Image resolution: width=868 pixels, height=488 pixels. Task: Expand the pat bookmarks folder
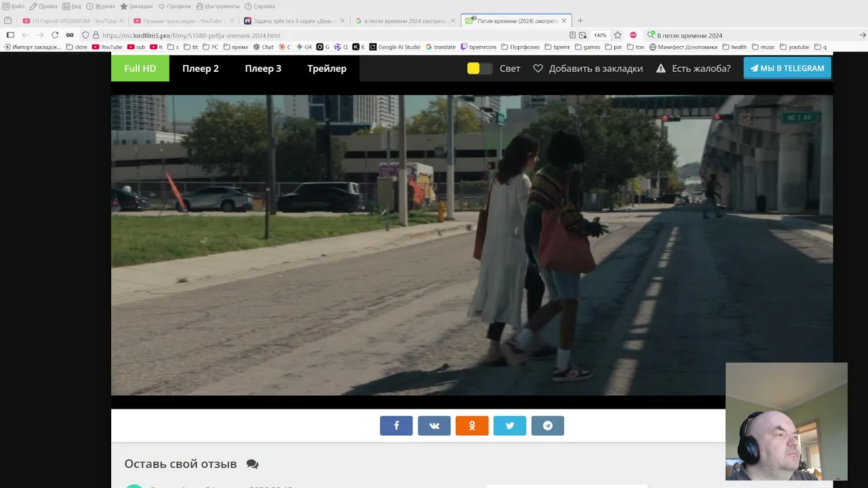pos(614,47)
